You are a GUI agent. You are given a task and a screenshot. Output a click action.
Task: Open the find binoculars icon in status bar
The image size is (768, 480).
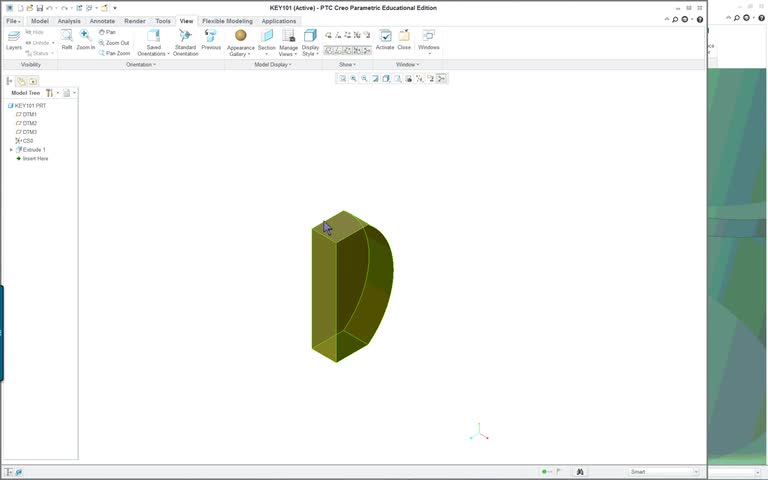pos(579,472)
